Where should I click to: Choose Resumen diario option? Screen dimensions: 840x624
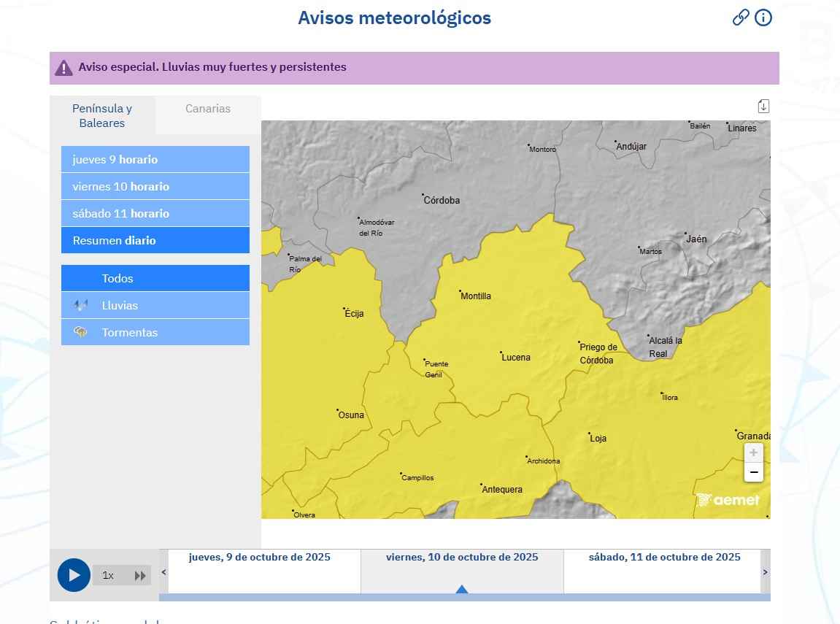click(155, 240)
